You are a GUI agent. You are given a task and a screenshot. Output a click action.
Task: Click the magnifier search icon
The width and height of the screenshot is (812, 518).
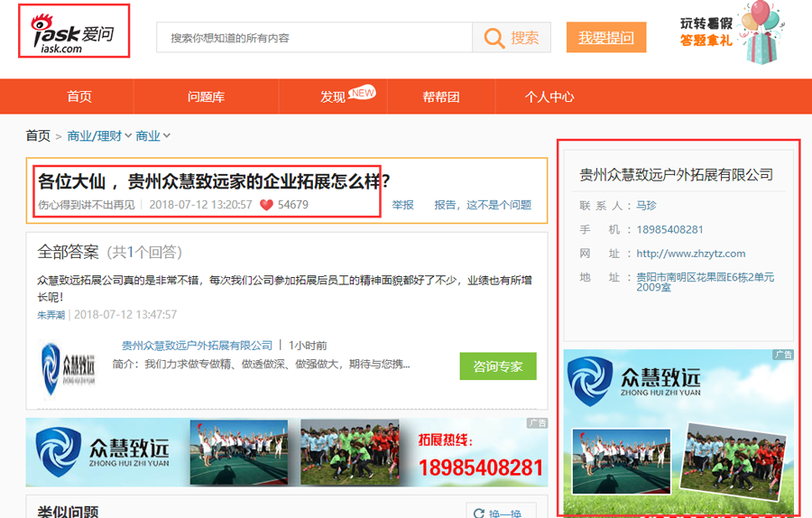(494, 38)
